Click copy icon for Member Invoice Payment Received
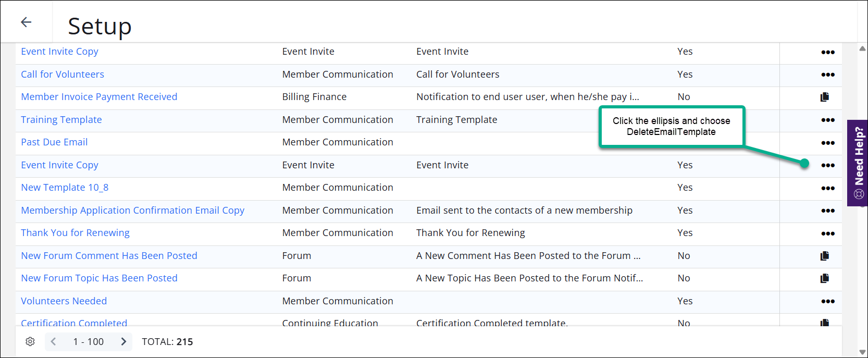 825,97
